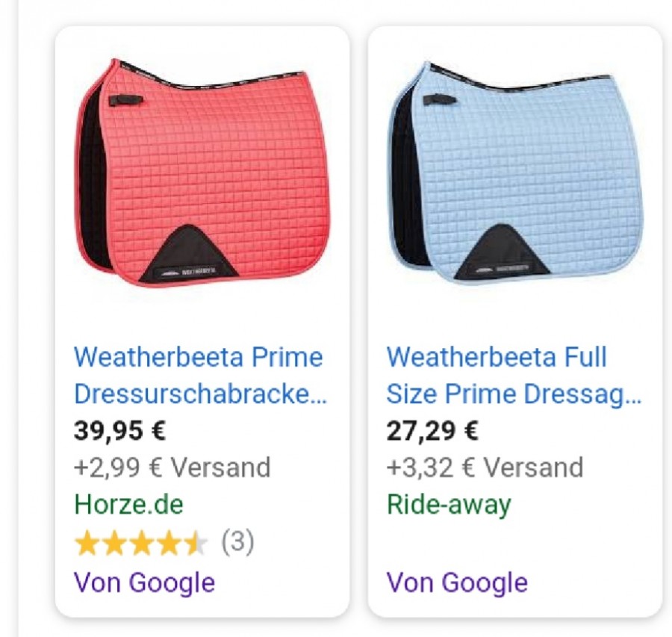Open Weatherbeeta Full Size Prime Dressage title
Viewport: 672px width, 637px height.
514,375
